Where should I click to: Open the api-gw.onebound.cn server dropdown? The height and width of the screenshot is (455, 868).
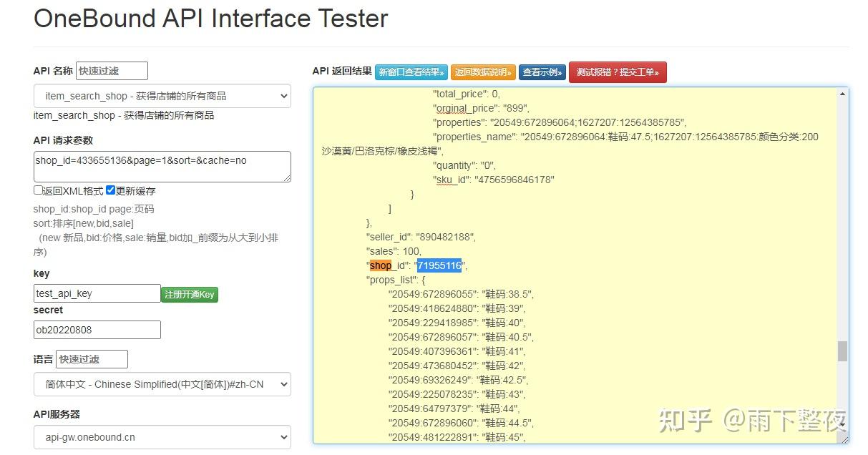[162, 437]
